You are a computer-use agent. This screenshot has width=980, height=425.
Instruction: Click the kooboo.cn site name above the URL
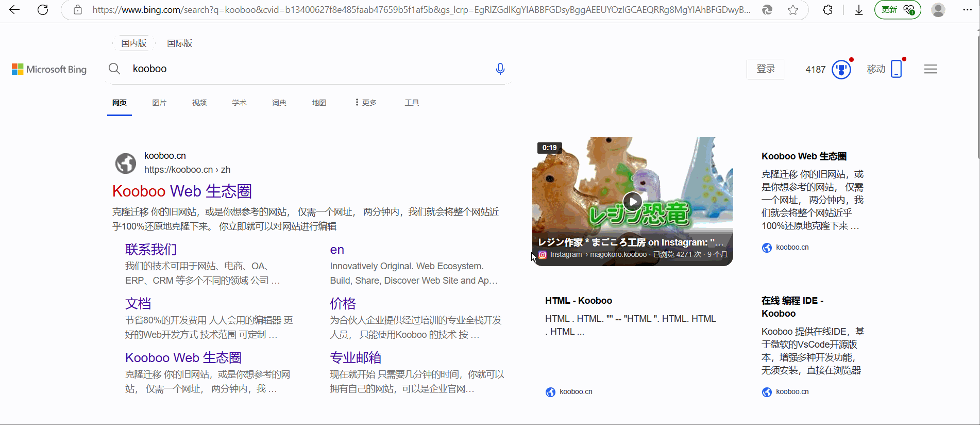165,156
